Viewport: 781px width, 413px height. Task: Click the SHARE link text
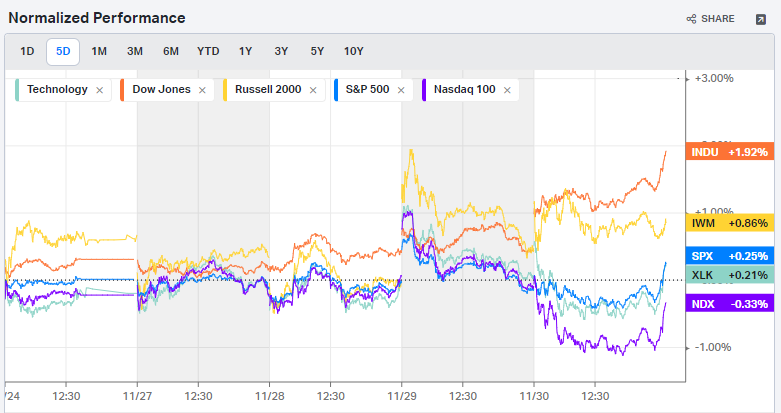(x=718, y=19)
